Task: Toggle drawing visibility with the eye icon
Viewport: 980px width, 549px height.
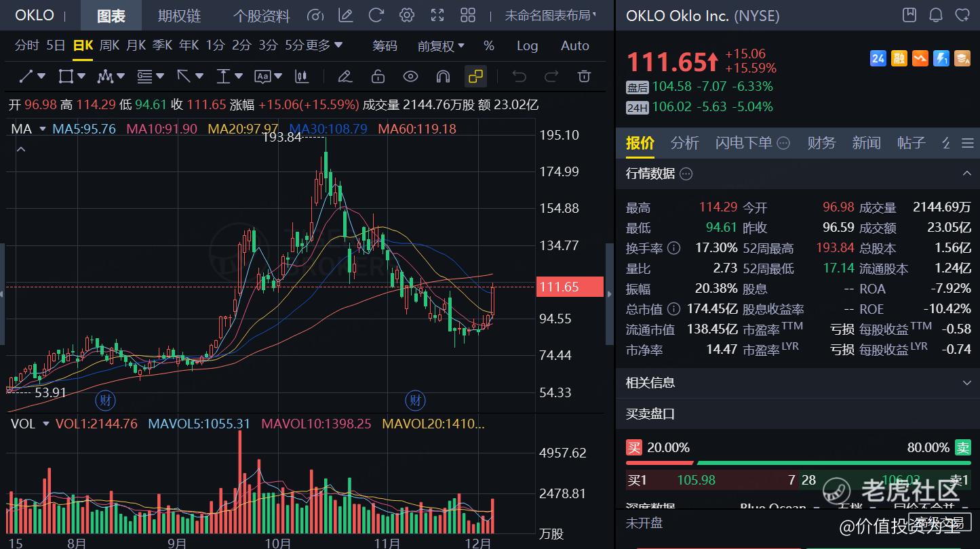Action: [x=410, y=77]
